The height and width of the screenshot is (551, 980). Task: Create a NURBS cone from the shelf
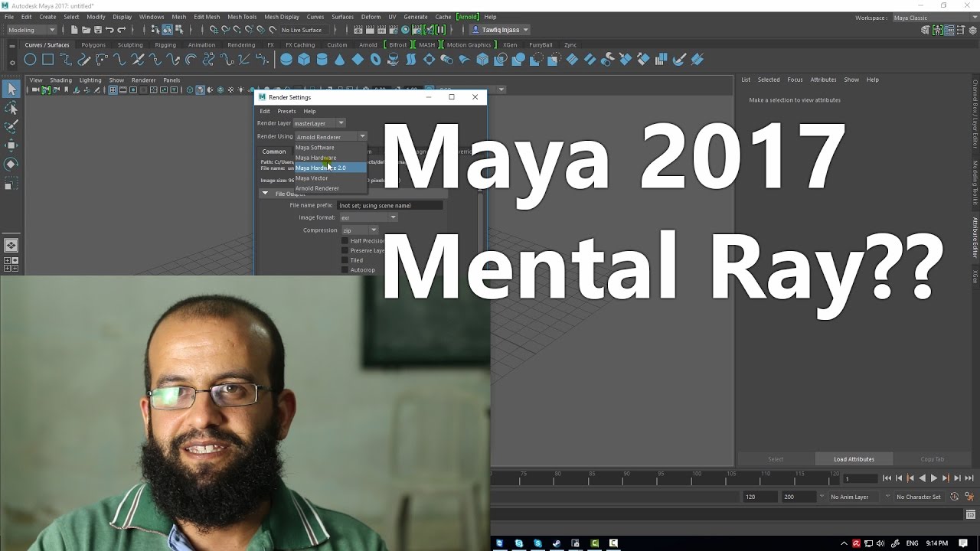(340, 60)
